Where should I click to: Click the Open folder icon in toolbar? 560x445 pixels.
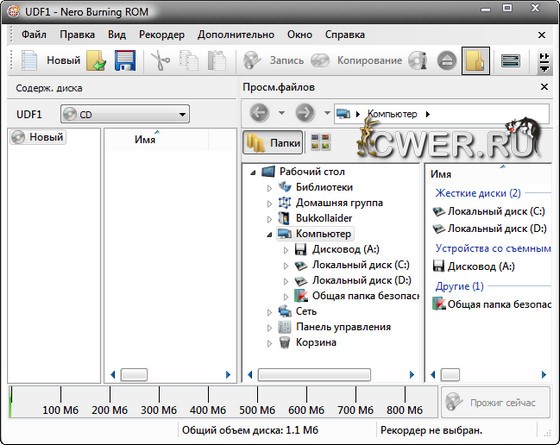96,61
